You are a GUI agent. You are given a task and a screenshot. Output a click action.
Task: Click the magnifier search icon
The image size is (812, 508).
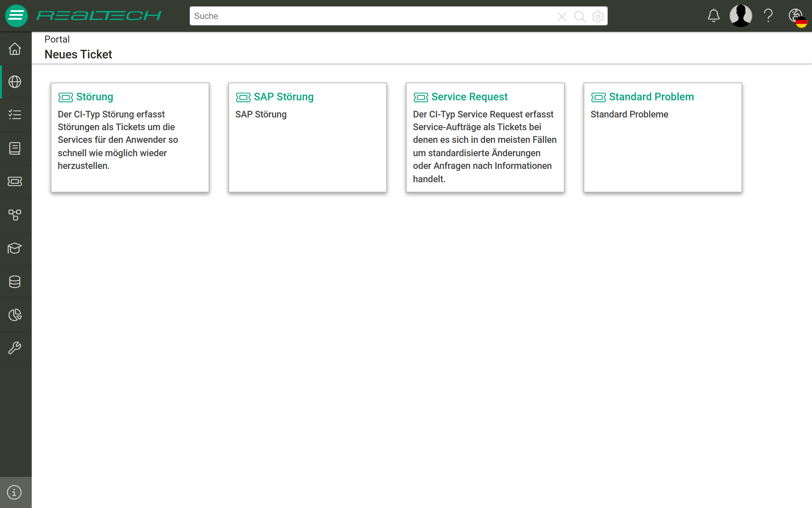tap(580, 16)
